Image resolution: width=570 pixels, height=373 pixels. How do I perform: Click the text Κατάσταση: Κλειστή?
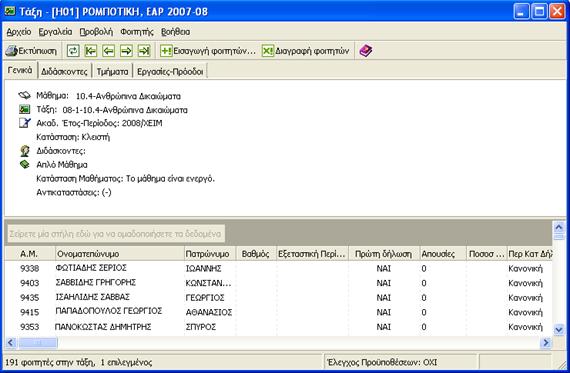[x=73, y=137]
